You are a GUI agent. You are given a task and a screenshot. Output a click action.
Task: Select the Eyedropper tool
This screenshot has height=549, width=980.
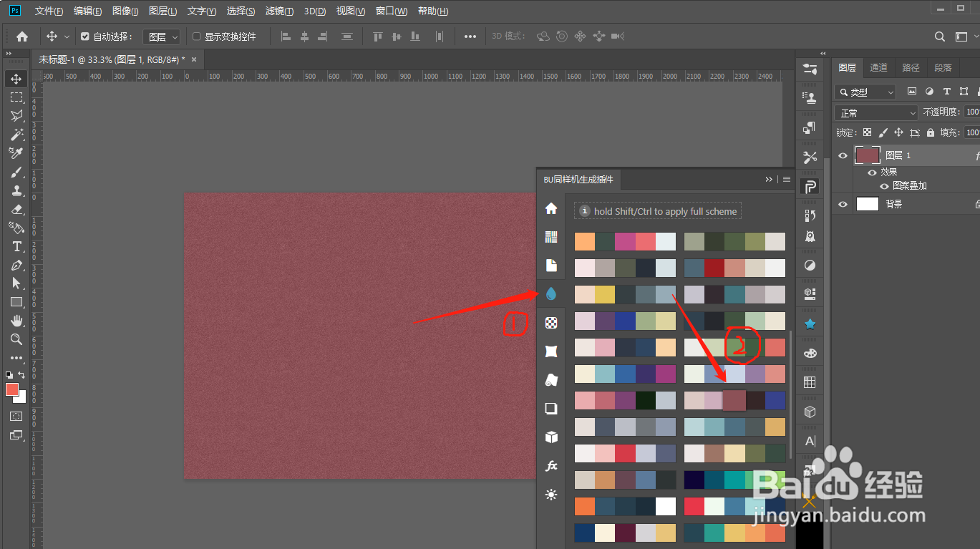tap(16, 153)
